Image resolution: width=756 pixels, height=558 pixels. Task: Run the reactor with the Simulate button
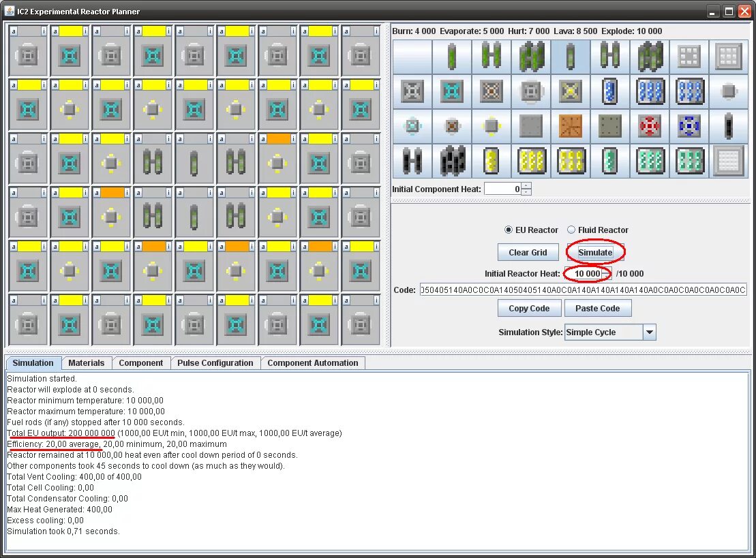[x=595, y=253]
